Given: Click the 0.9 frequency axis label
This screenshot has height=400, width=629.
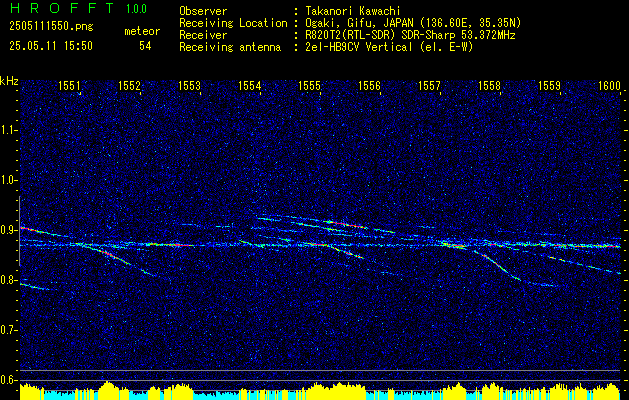Looking at the screenshot, I should click(x=8, y=230).
